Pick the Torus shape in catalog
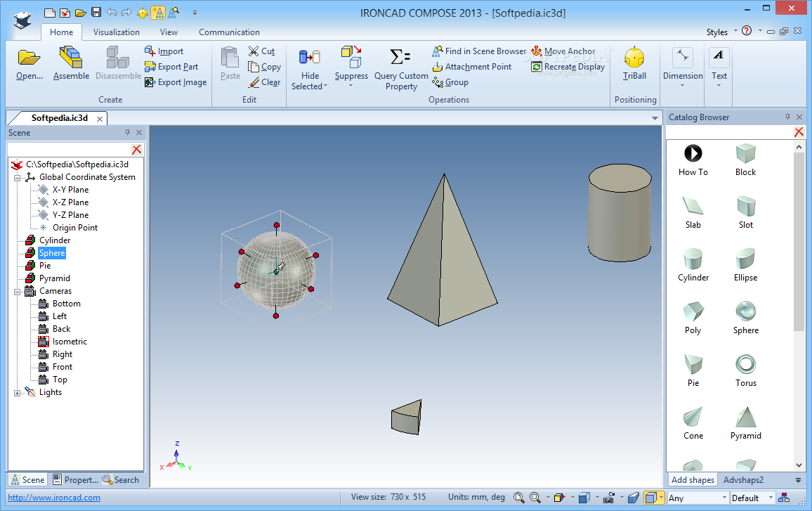The height and width of the screenshot is (511, 812). [x=746, y=370]
